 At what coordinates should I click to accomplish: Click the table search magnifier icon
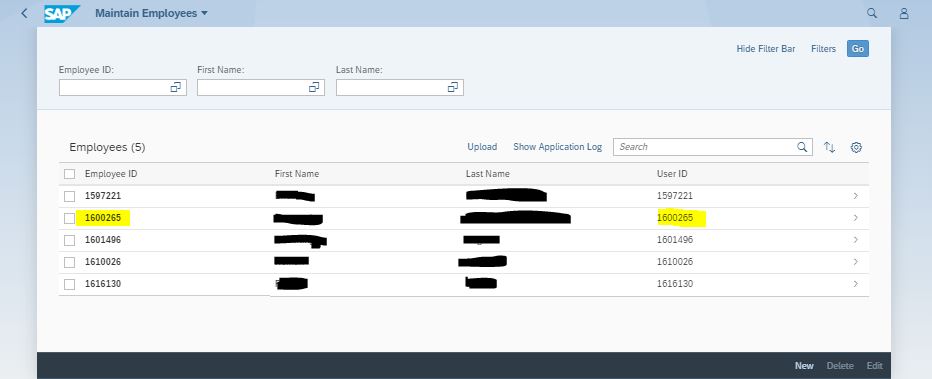pyautogui.click(x=802, y=147)
